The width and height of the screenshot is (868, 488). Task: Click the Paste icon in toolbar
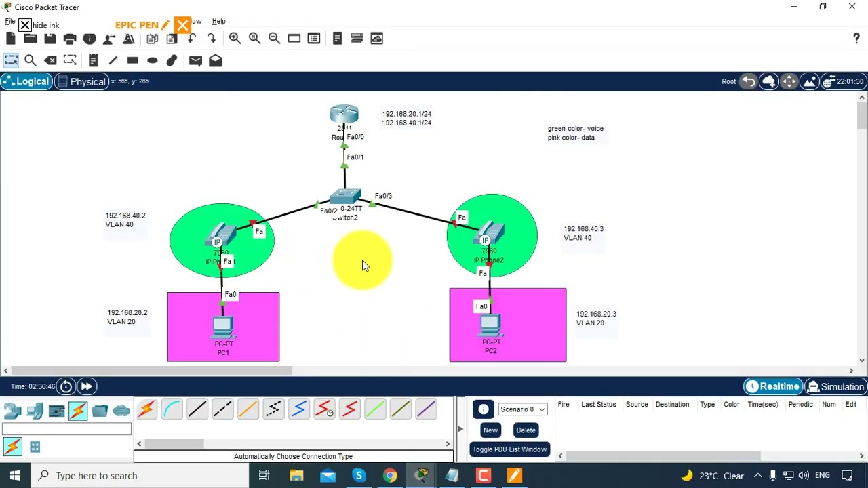172,39
